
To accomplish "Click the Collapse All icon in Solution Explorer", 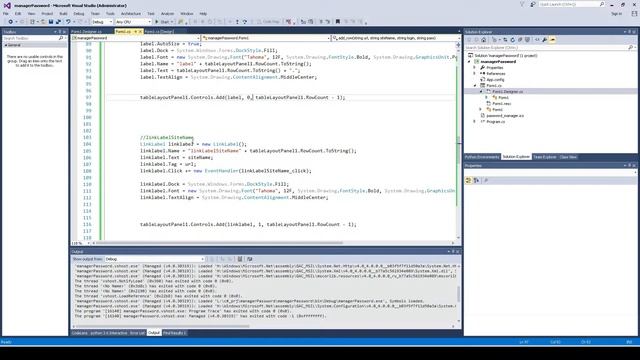I will 520,40.
